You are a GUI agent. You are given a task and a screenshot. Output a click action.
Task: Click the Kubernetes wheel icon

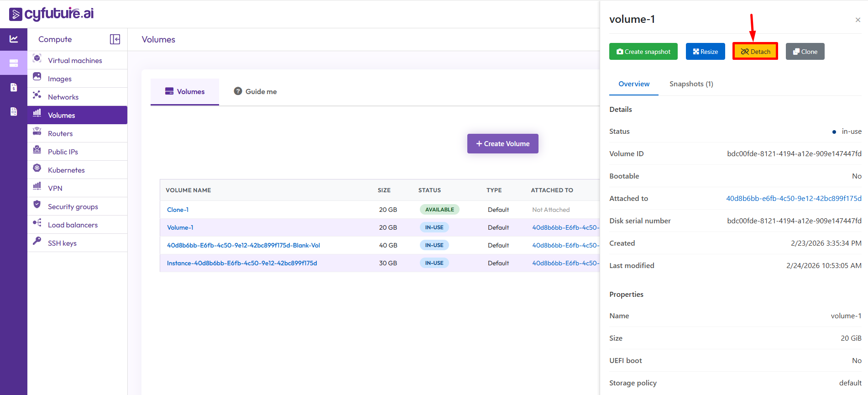37,168
